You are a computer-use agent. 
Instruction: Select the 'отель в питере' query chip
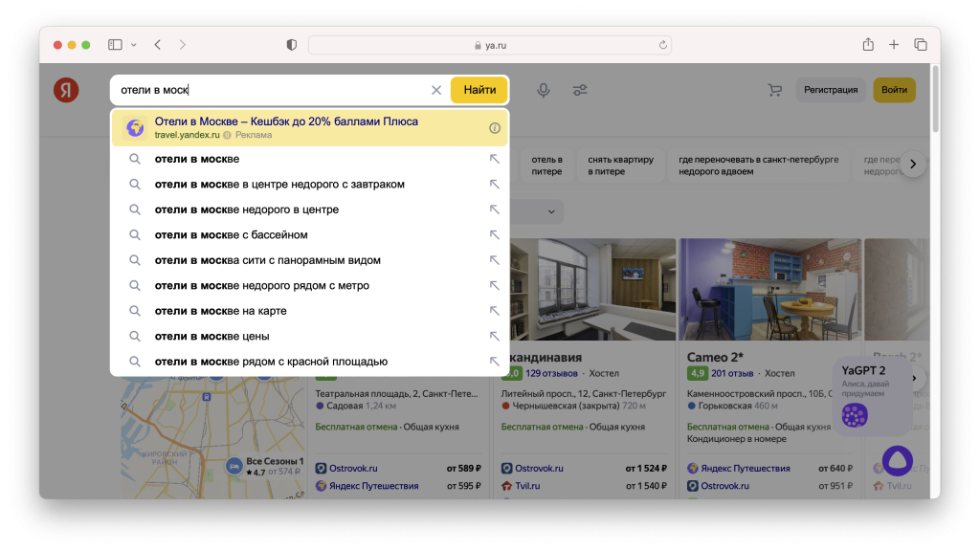(546, 165)
